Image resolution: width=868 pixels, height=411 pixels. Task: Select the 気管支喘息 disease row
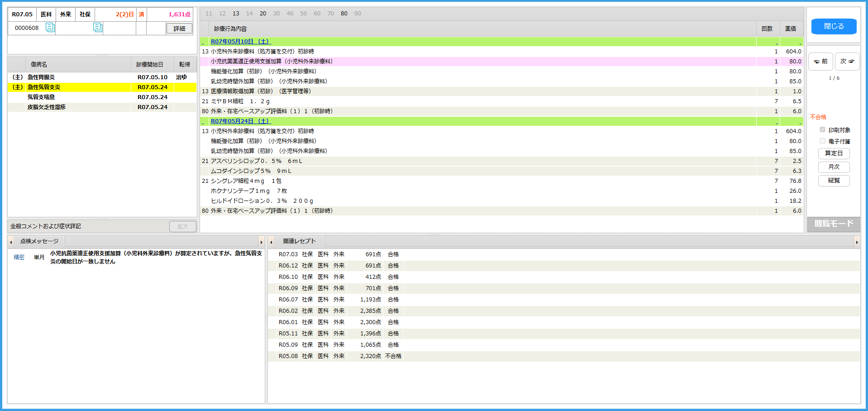(102, 97)
